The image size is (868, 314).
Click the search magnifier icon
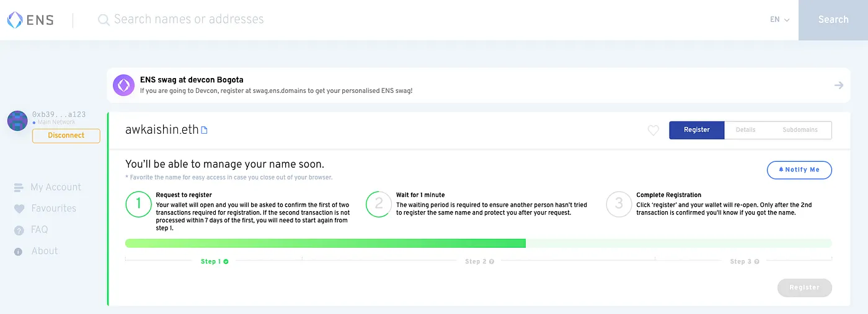(x=104, y=20)
